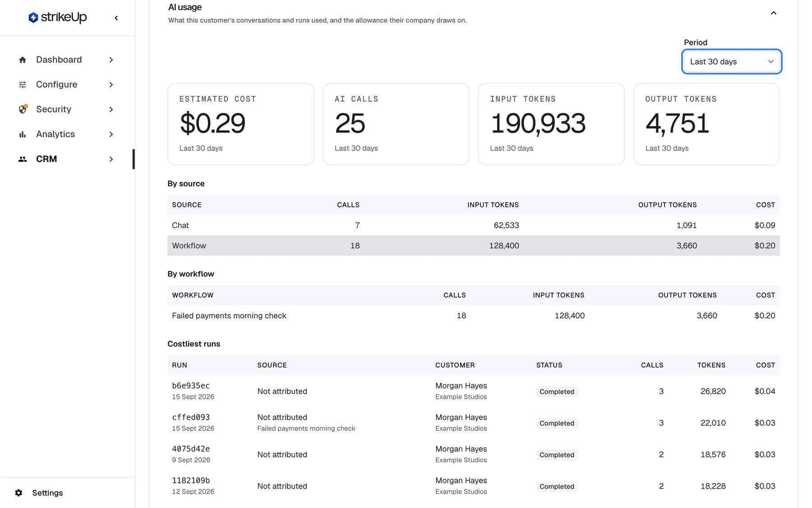This screenshot has width=812, height=508.
Task: Click the Security shield icon
Action: coord(23,109)
